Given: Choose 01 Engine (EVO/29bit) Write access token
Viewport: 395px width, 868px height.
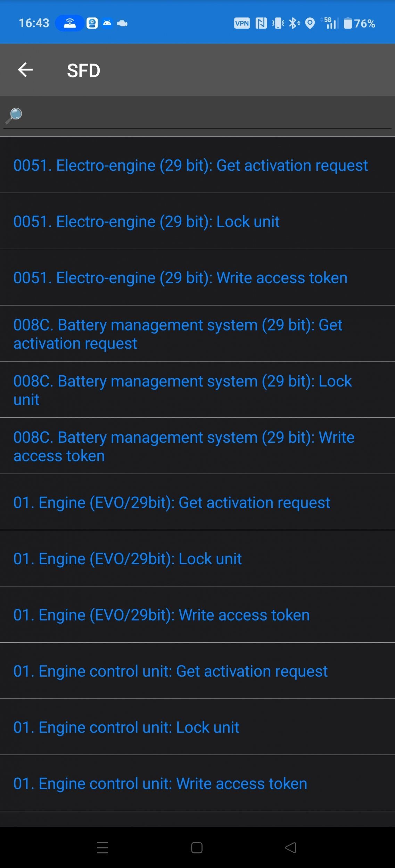Looking at the screenshot, I should pyautogui.click(x=162, y=615).
